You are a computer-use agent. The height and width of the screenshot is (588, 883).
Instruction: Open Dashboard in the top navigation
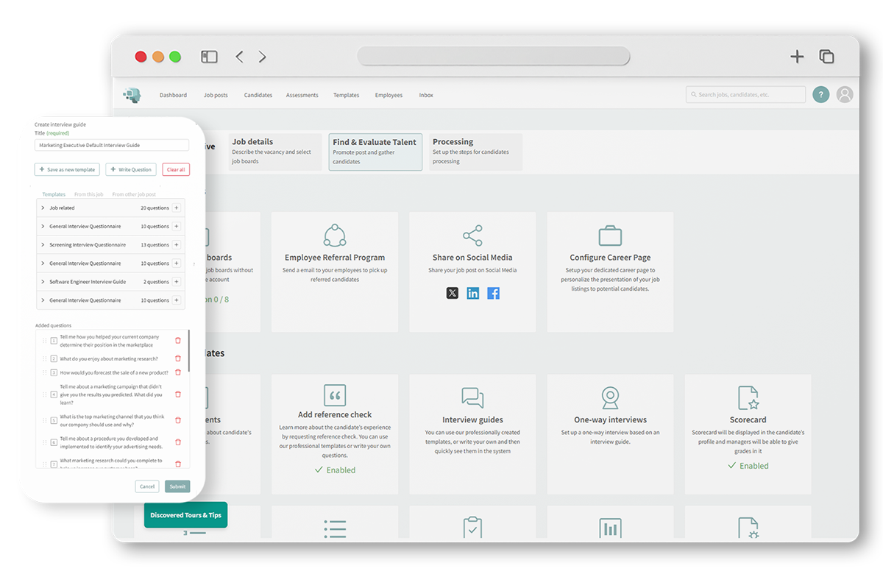point(173,95)
